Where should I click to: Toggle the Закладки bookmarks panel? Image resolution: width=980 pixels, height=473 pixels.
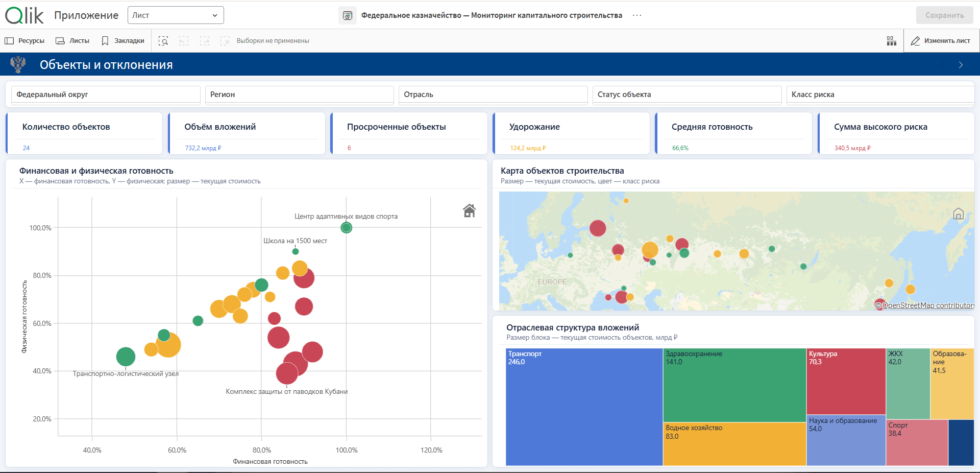pyautogui.click(x=123, y=41)
